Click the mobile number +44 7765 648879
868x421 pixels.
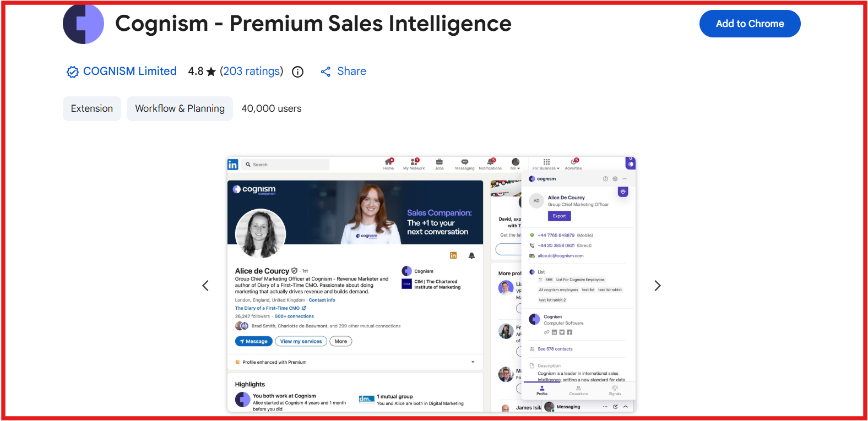[556, 236]
